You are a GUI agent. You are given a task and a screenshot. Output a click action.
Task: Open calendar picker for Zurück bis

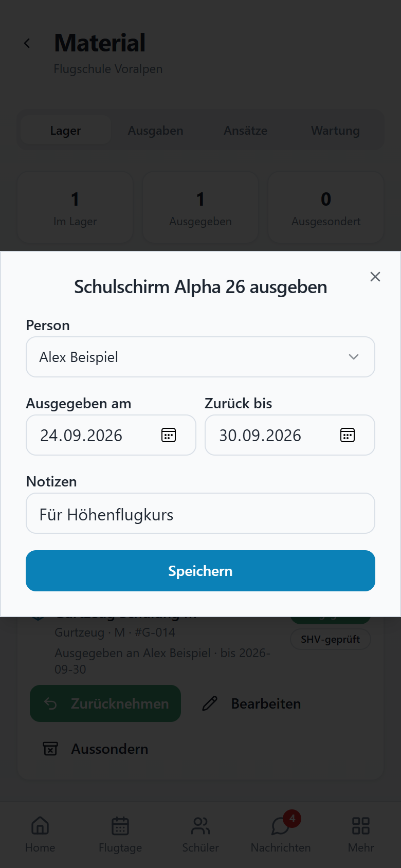pyautogui.click(x=348, y=435)
